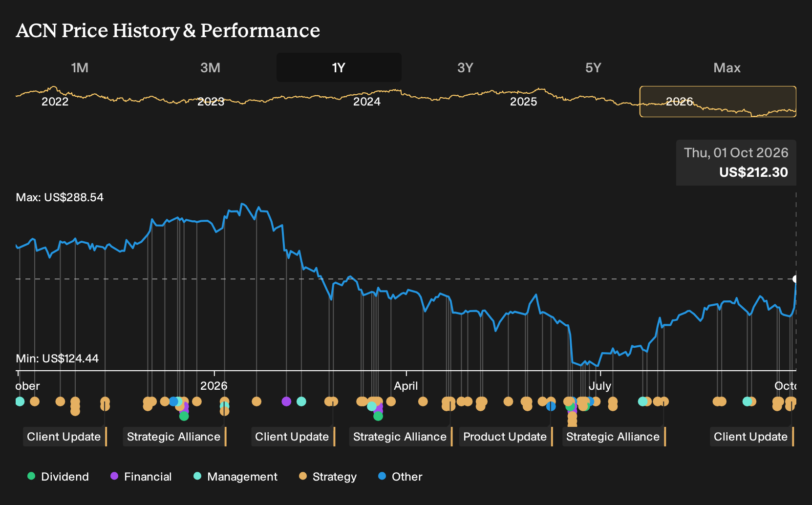Viewport: 812px width, 505px height.
Task: Choose the 5Y time range
Action: [x=593, y=67]
